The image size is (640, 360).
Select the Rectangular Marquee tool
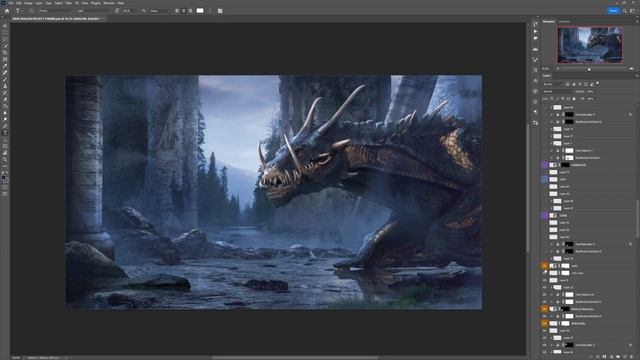pos(5,32)
